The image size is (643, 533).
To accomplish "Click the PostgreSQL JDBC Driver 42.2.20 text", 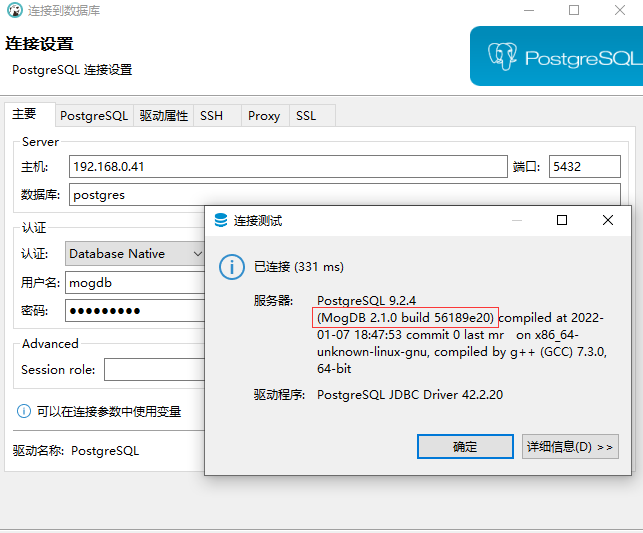I will [410, 395].
